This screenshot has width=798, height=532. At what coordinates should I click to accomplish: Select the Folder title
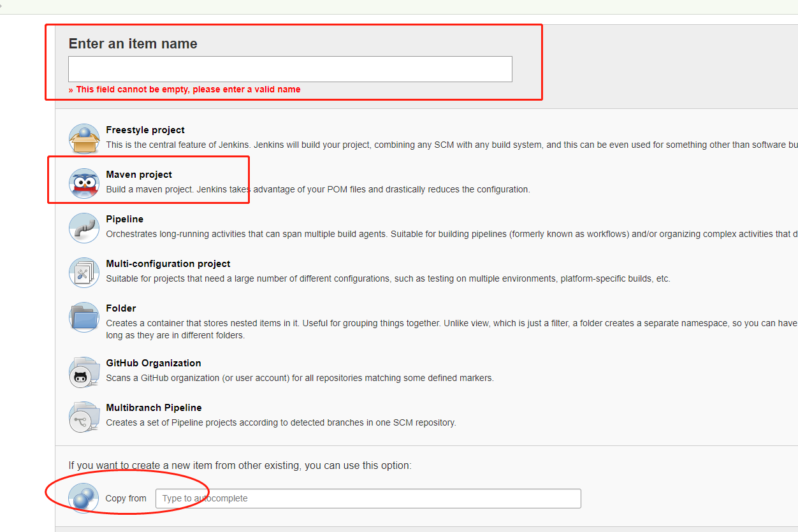[x=121, y=308]
